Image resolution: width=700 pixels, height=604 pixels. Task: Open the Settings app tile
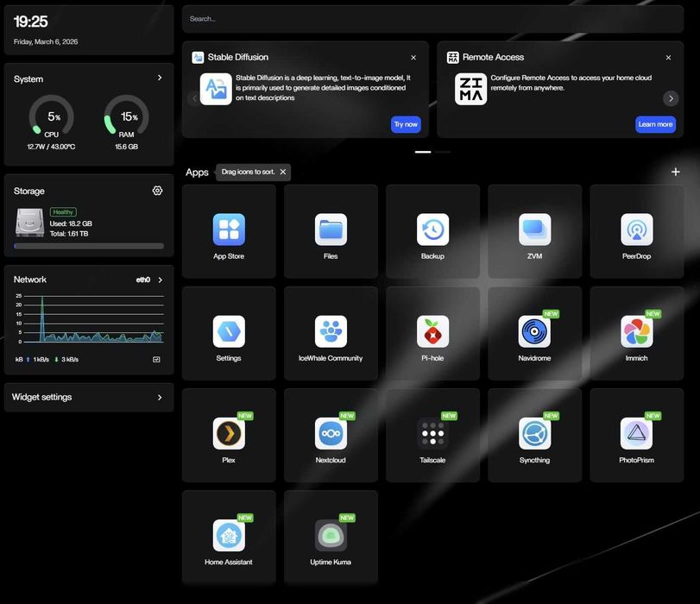click(x=229, y=333)
